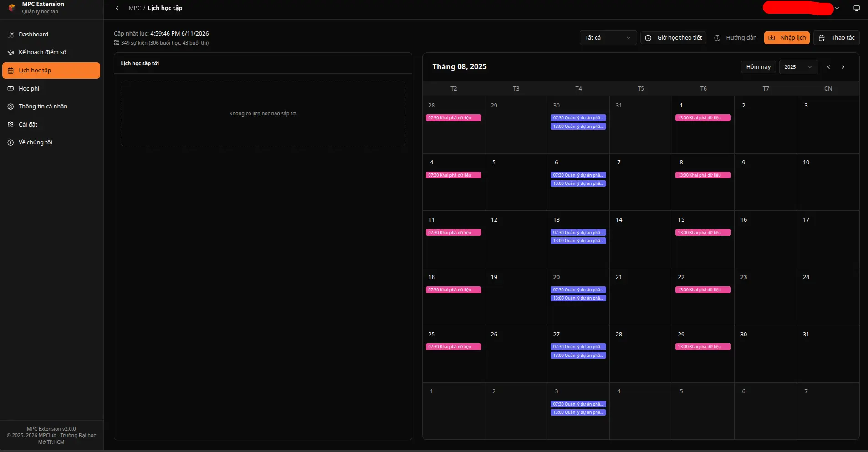Screen dimensions: 868x452
Task: Open 13:00 Quản lý dự án event on September 3
Action: click(x=578, y=412)
